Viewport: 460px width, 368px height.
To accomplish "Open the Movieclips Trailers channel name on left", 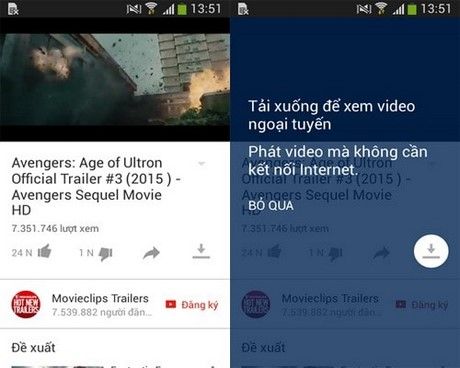I will tap(100, 298).
